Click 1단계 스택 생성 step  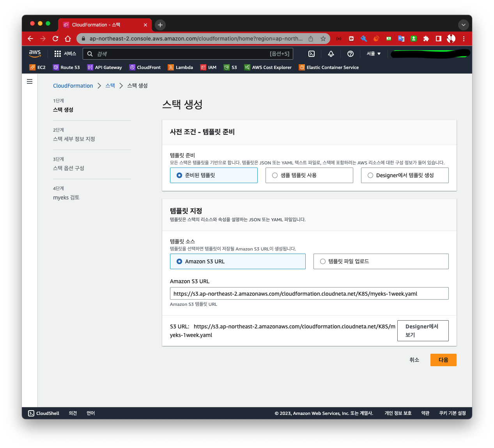(63, 106)
